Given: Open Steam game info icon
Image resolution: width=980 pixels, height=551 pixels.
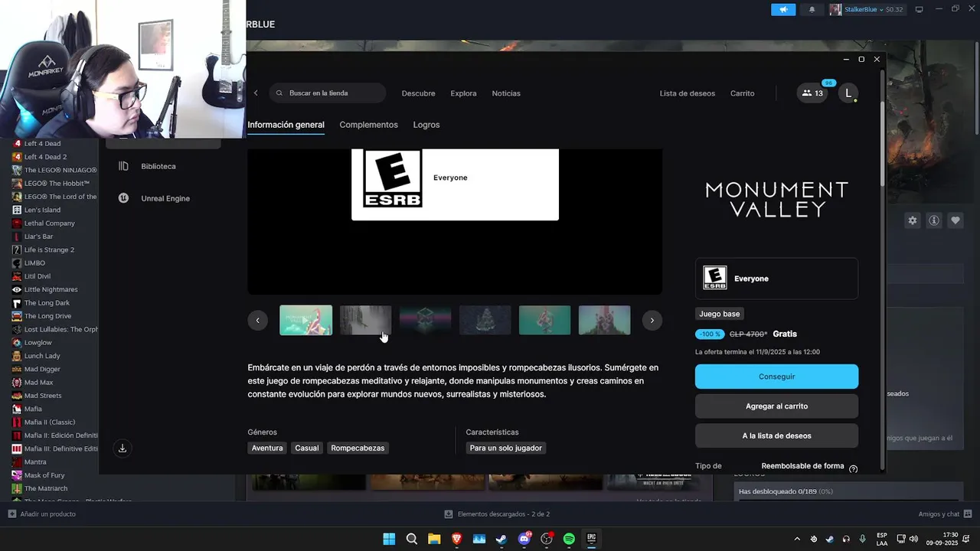Looking at the screenshot, I should pyautogui.click(x=934, y=220).
